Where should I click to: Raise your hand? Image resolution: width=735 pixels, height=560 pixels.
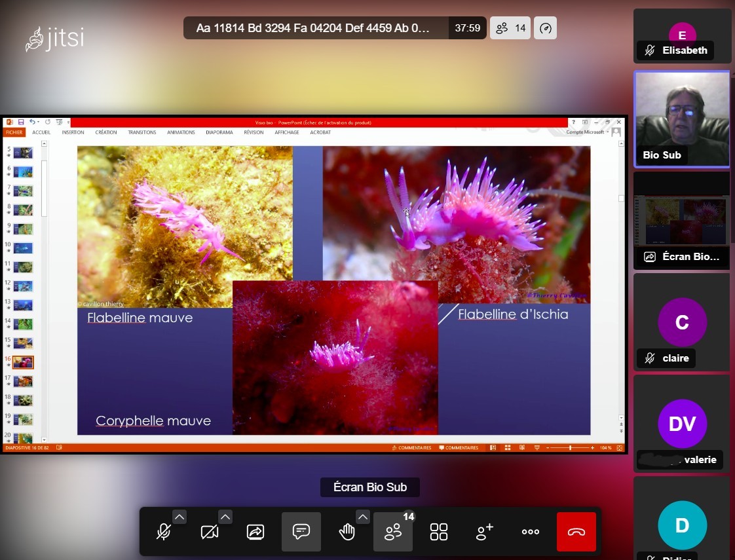point(347,532)
